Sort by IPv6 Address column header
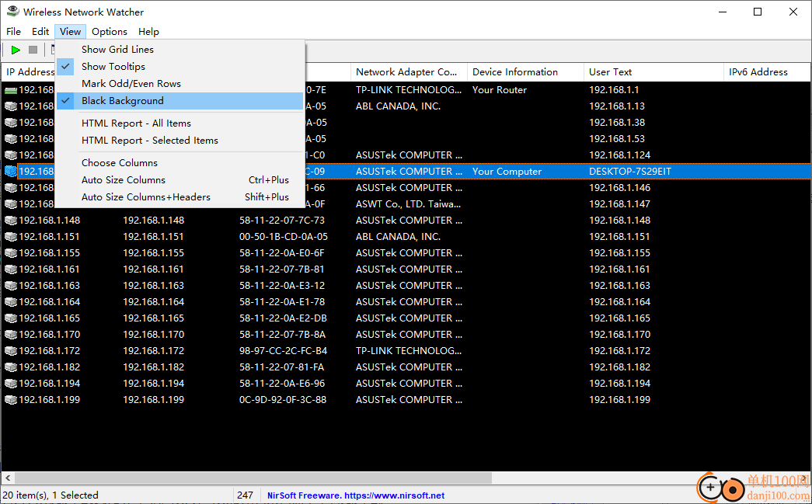 (x=767, y=72)
